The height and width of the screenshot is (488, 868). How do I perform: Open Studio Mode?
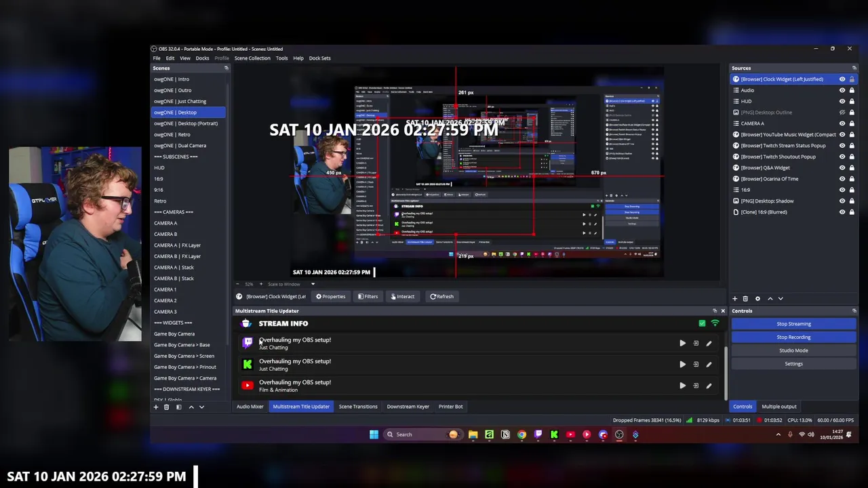point(793,350)
